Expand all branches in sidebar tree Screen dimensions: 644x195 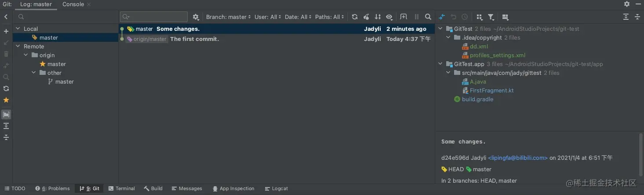pos(6,126)
